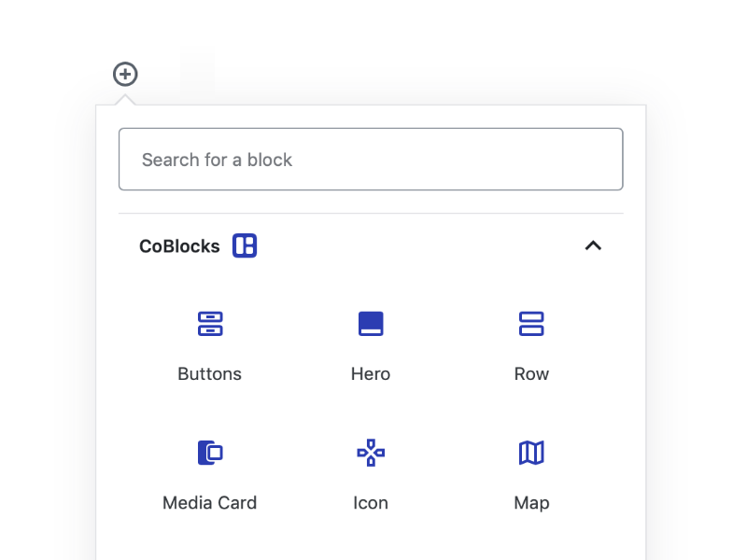Click the Icon block text label
This screenshot has width=747, height=560.
tap(371, 503)
